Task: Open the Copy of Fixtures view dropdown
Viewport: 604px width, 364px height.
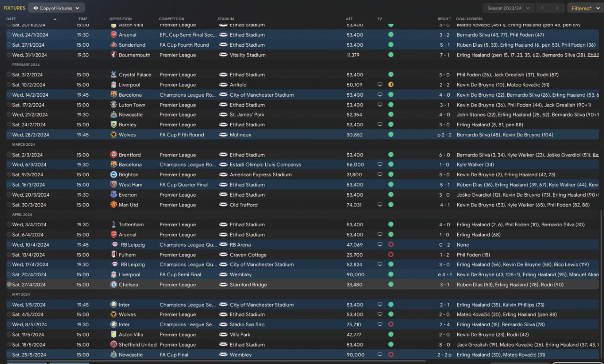Action: [x=57, y=8]
